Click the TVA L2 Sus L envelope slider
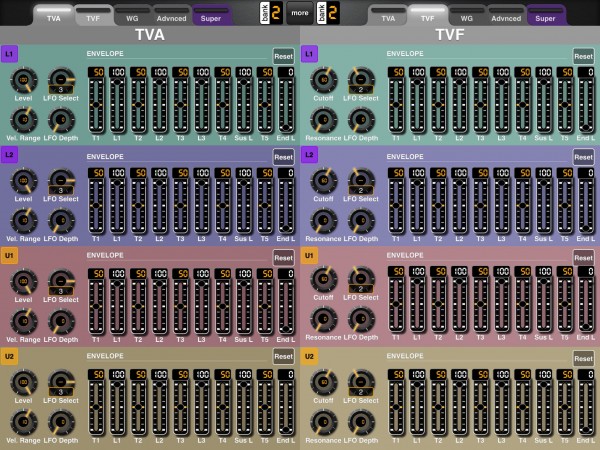Viewport: 600px width, 450px height. (x=244, y=205)
